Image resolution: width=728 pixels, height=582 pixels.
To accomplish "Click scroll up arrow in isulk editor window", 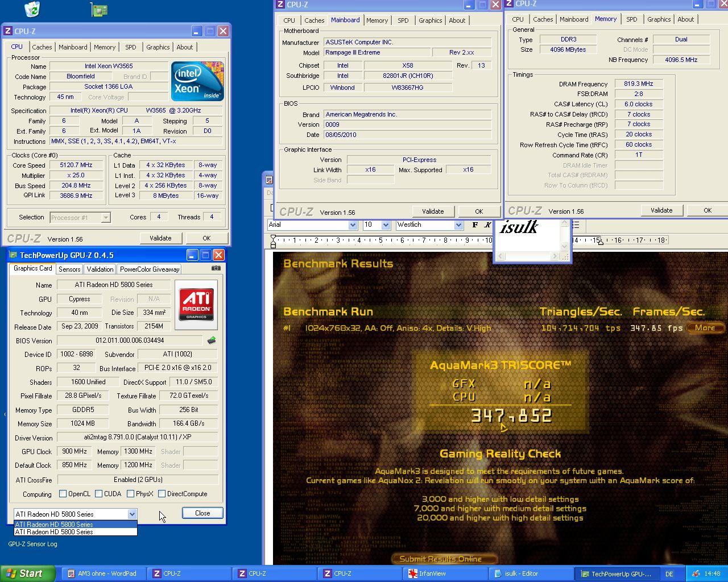I will coord(565,223).
